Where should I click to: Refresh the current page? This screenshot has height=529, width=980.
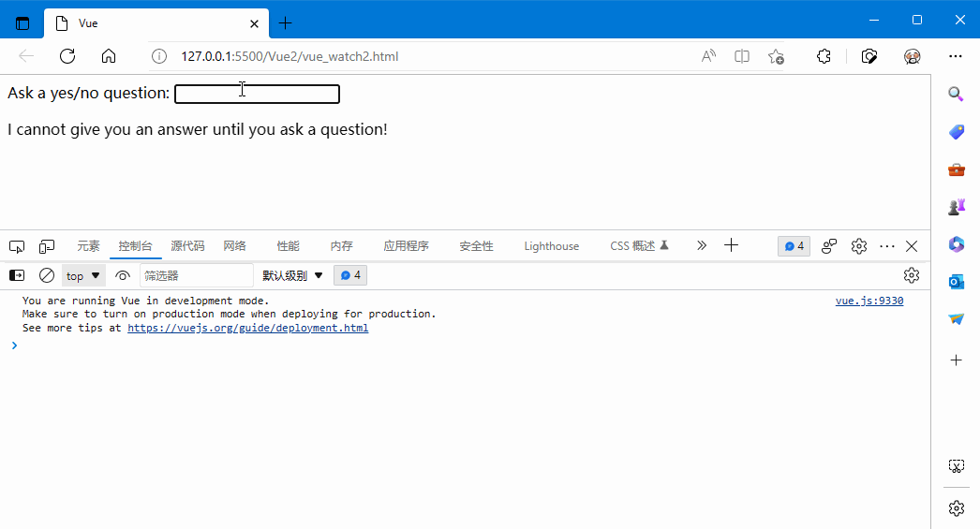click(67, 56)
